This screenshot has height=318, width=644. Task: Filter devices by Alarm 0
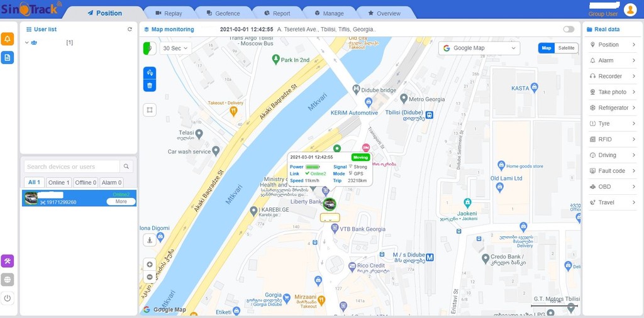click(111, 183)
